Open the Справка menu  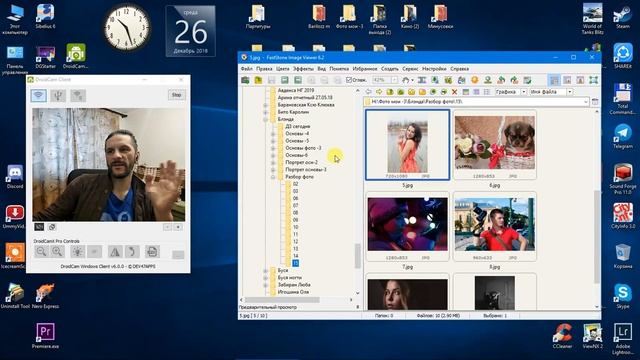click(x=460, y=69)
